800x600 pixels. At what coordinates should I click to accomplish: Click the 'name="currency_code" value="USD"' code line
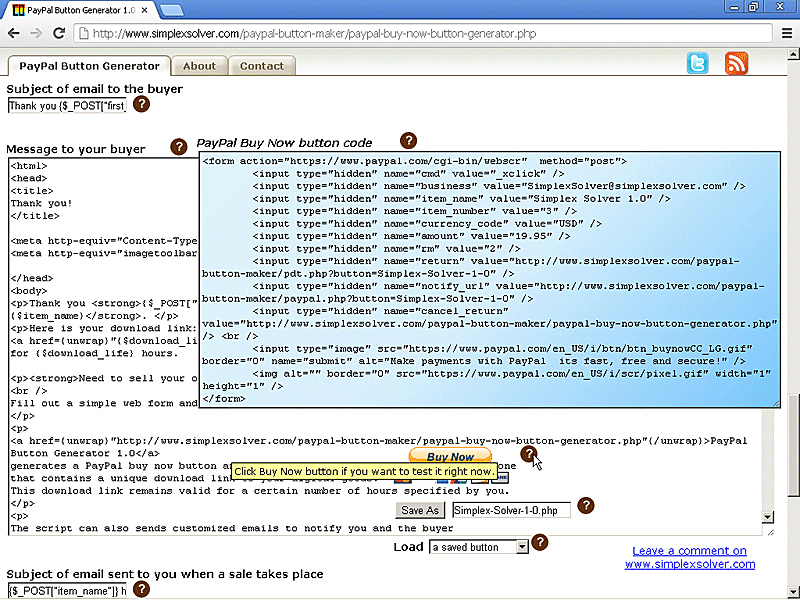427,223
